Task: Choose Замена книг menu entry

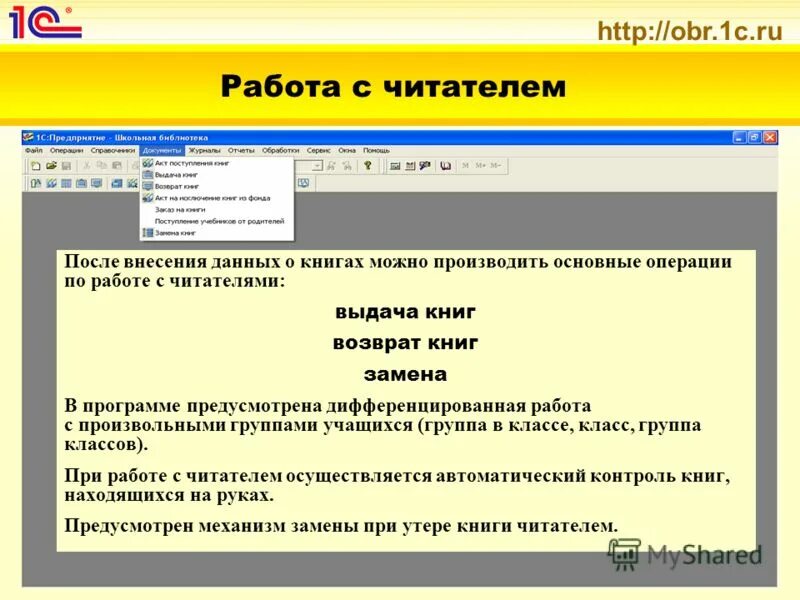Action: point(217,233)
